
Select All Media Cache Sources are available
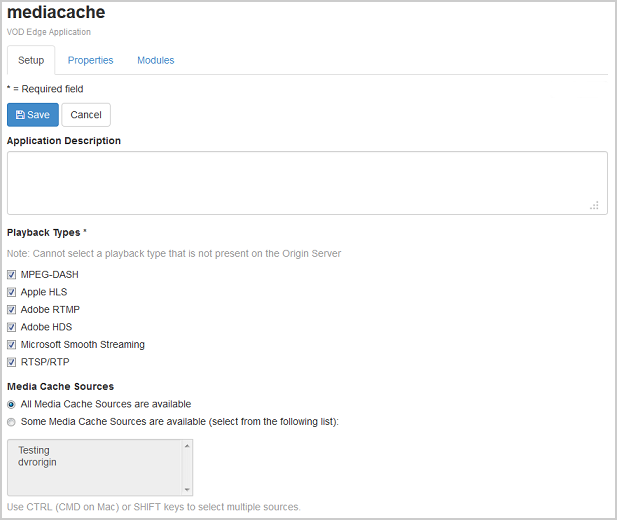tap(12, 404)
